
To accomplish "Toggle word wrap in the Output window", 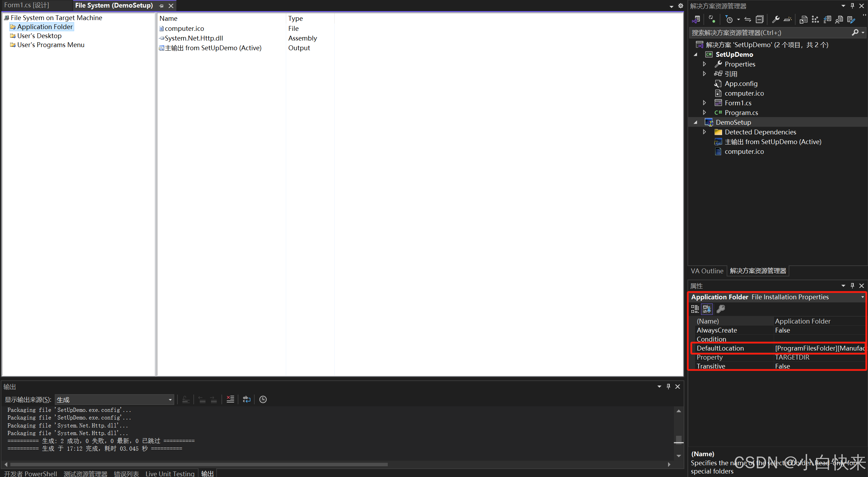I will (246, 399).
